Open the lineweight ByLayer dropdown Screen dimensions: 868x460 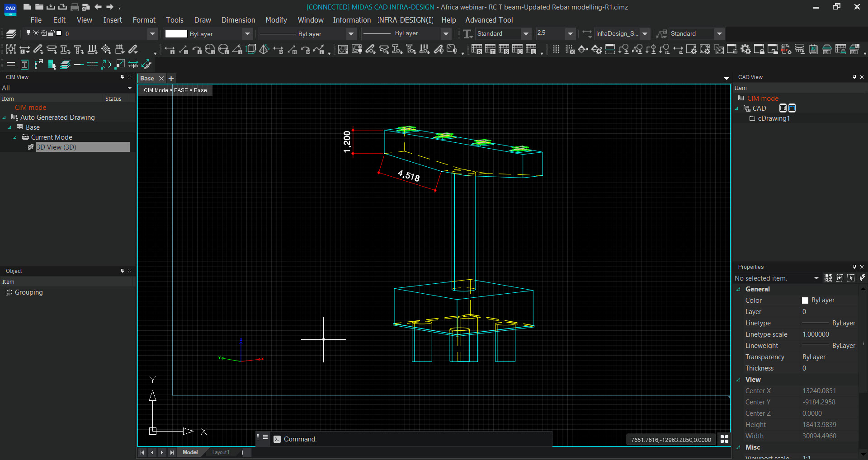pyautogui.click(x=446, y=34)
